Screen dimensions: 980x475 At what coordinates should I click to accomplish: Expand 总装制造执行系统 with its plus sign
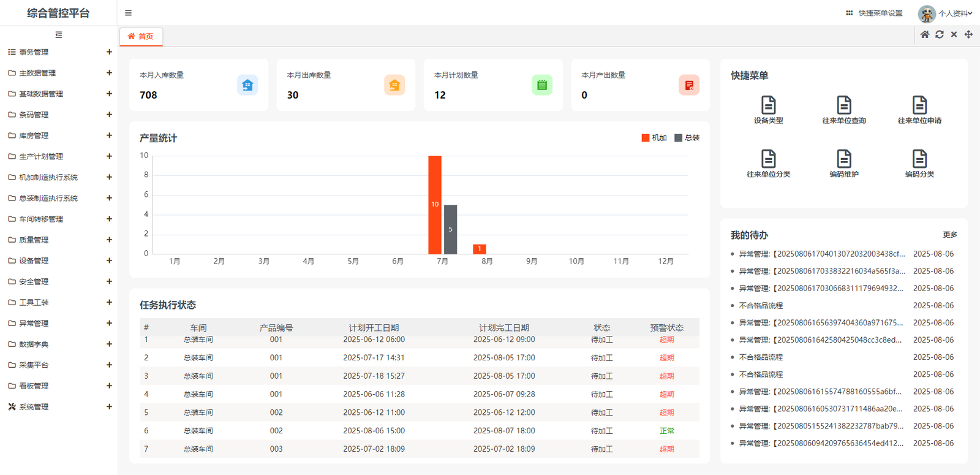109,198
